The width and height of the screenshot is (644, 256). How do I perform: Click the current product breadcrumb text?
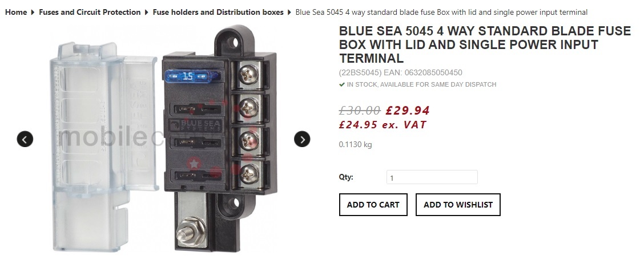click(x=441, y=13)
